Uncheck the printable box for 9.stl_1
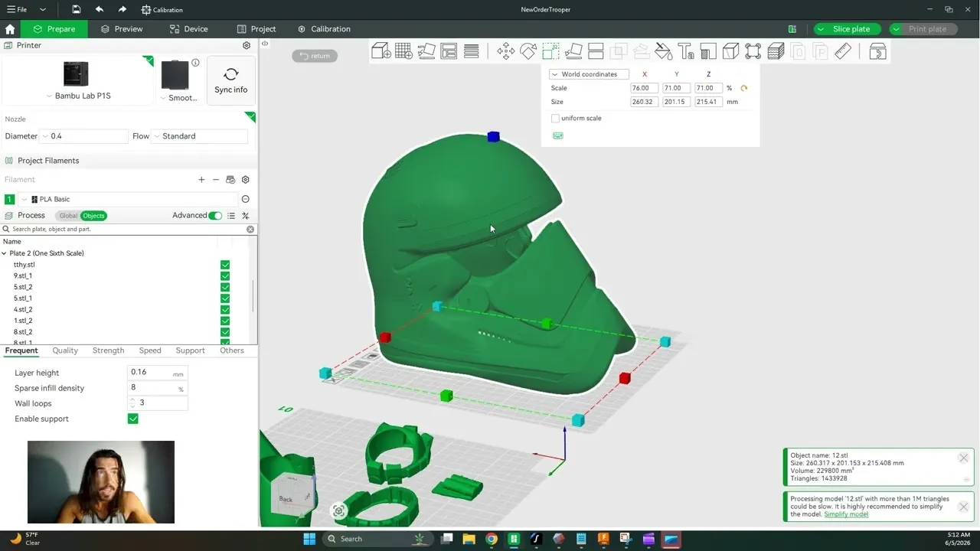980x551 pixels. click(225, 275)
